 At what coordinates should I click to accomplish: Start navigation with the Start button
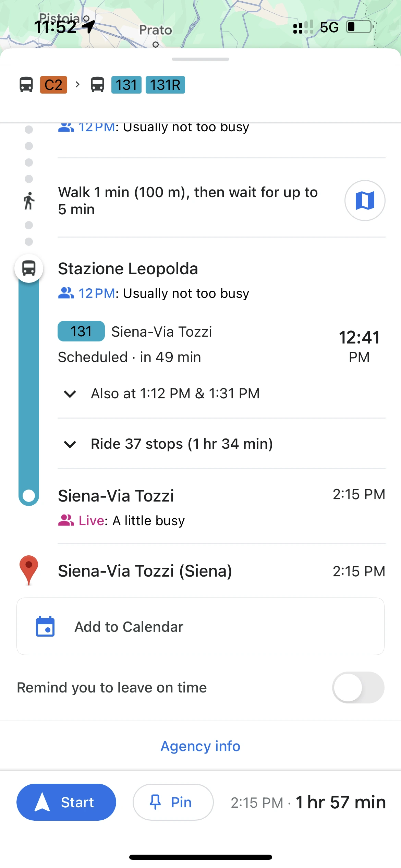(x=66, y=802)
